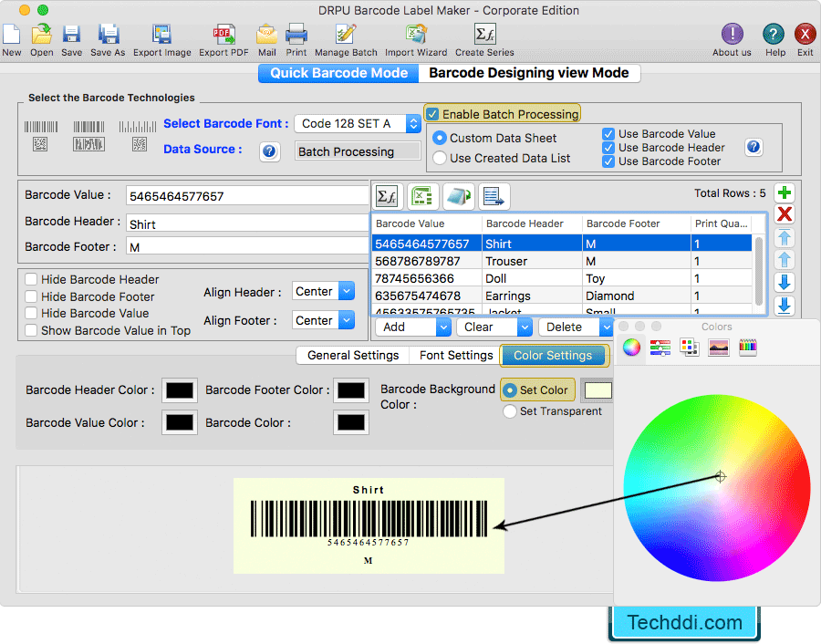Image resolution: width=821 pixels, height=644 pixels.
Task: Open the Color Settings tab
Action: click(553, 356)
